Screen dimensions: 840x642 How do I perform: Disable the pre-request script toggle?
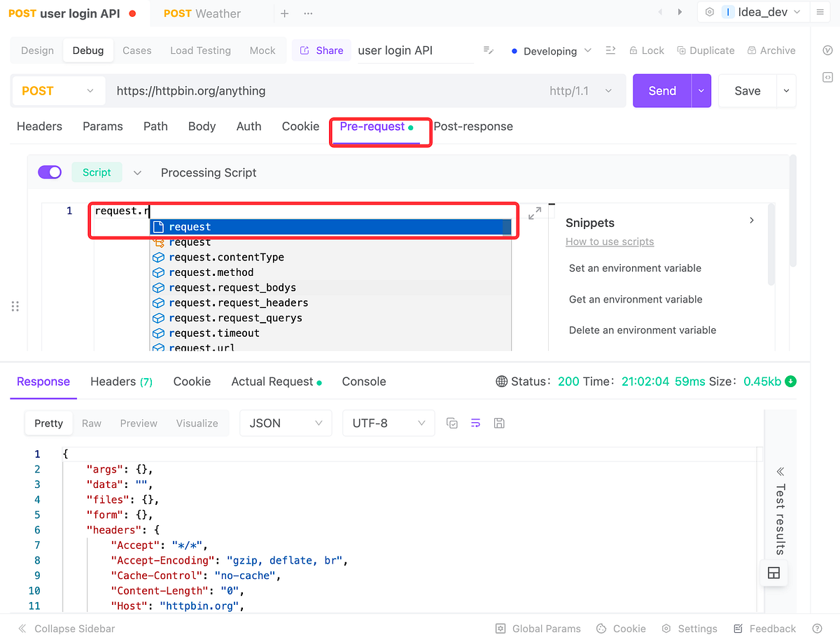coord(50,172)
